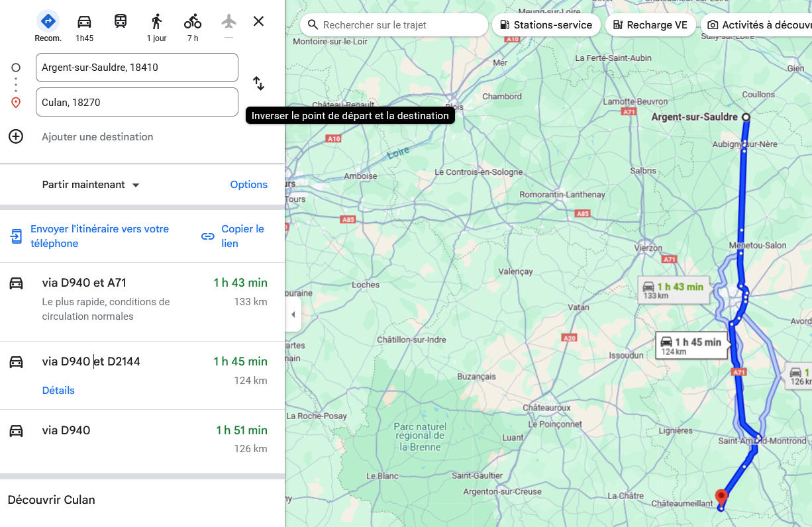
Task: Send itinerary to your phone
Action: pyautogui.click(x=99, y=236)
